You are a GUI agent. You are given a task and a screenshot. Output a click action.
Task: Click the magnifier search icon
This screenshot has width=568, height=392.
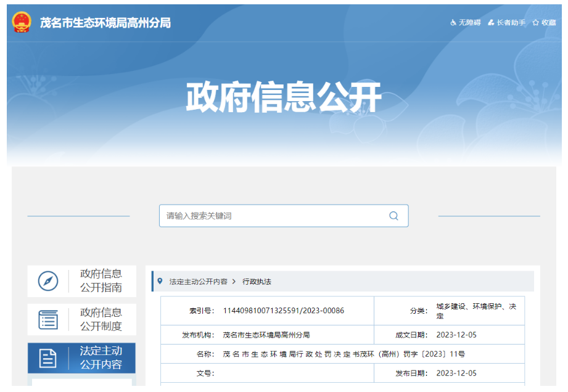click(393, 216)
